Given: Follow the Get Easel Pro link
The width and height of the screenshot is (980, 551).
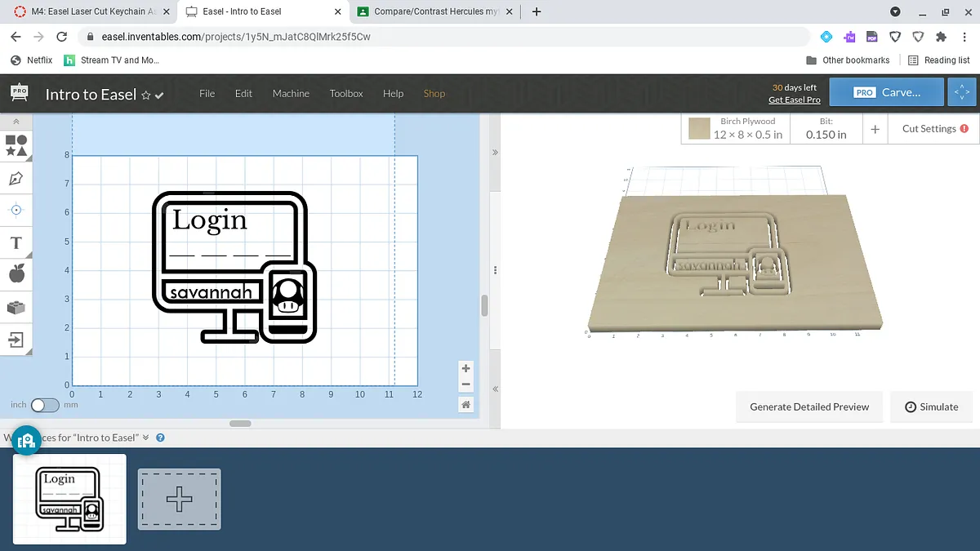Looking at the screenshot, I should tap(794, 100).
